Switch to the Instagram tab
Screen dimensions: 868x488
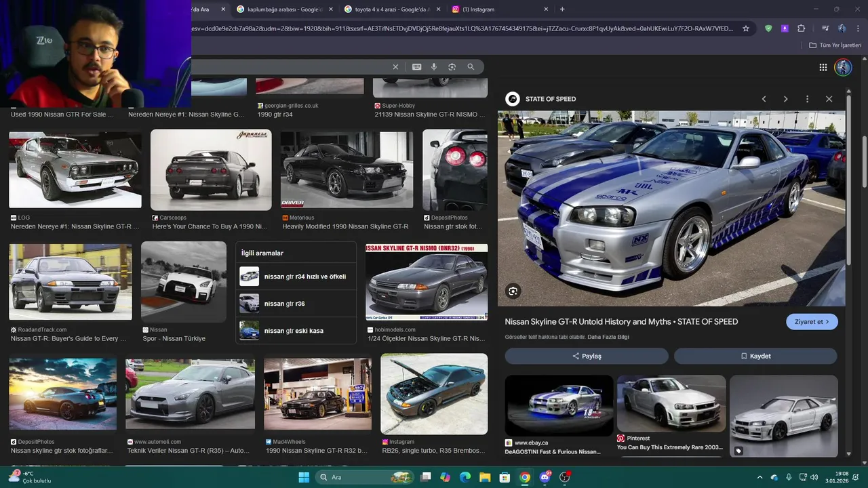[498, 9]
